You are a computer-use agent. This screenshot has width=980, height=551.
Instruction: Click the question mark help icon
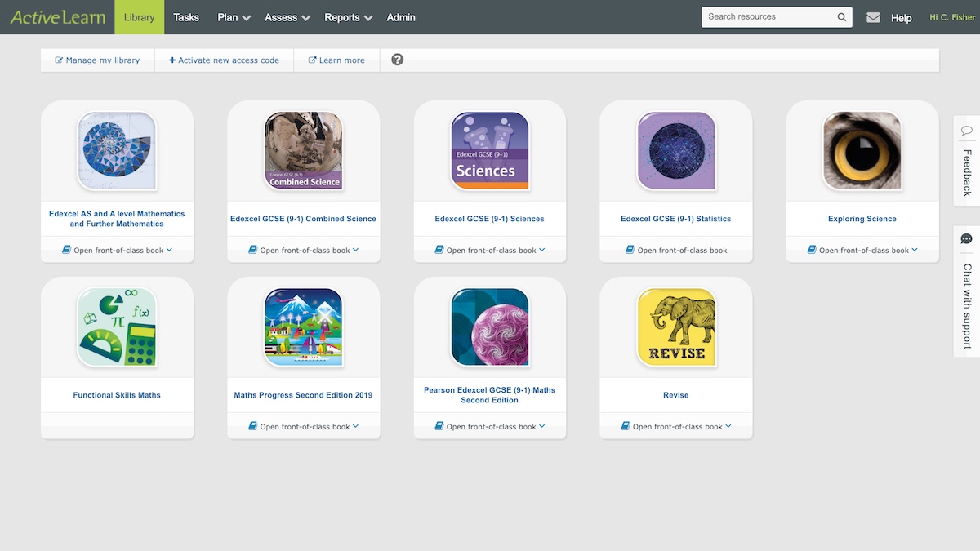(x=398, y=60)
